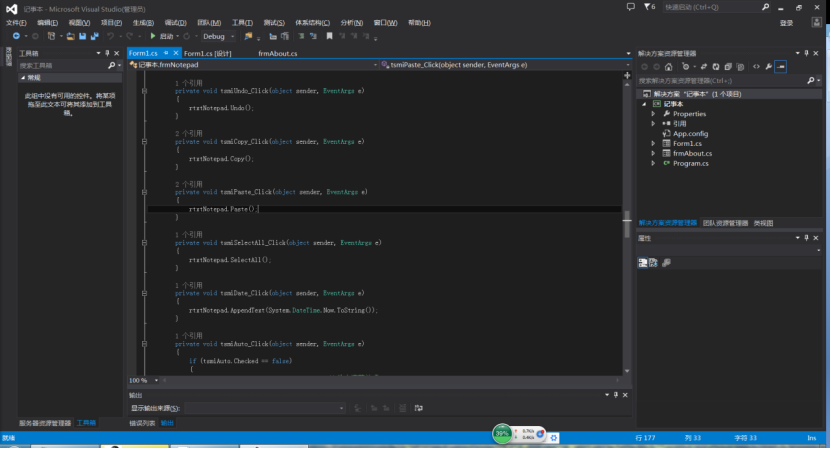Select frmAbout.cs in Solution Explorer
This screenshot has width=831, height=449.
(692, 153)
